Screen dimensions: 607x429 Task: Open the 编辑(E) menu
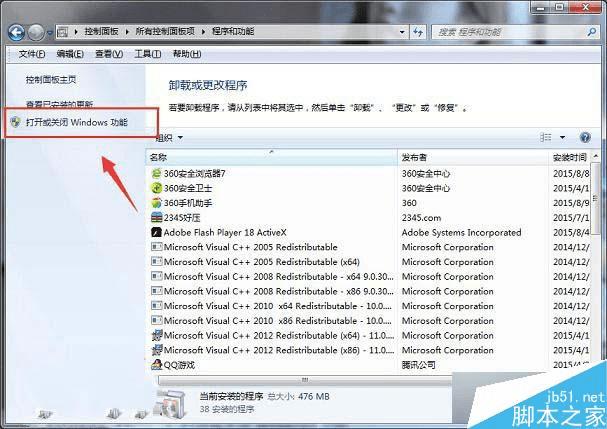pyautogui.click(x=70, y=54)
